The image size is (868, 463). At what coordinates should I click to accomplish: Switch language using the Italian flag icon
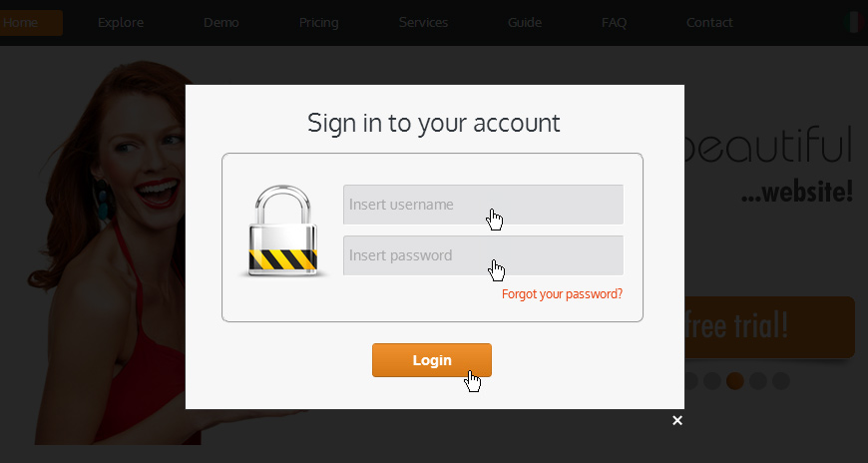click(x=856, y=23)
